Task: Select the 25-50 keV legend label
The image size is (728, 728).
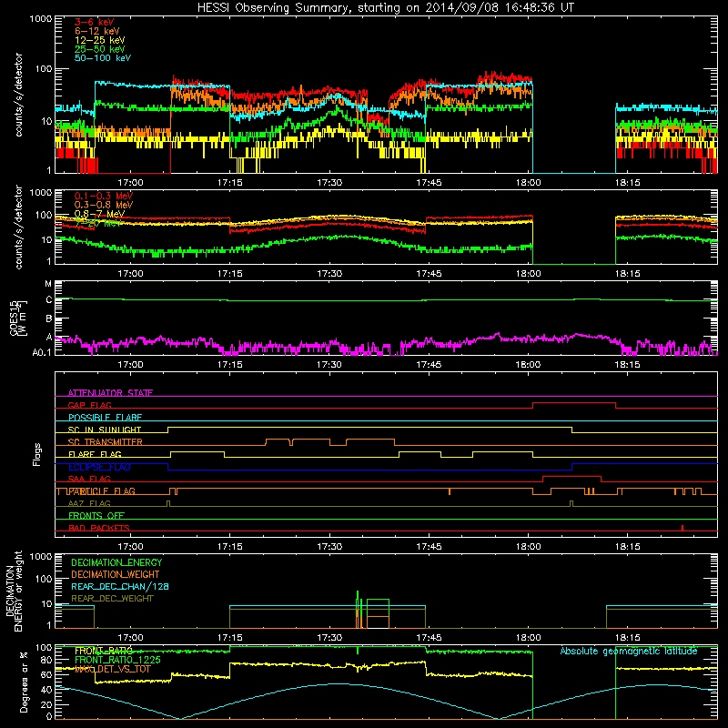Action: click(100, 49)
